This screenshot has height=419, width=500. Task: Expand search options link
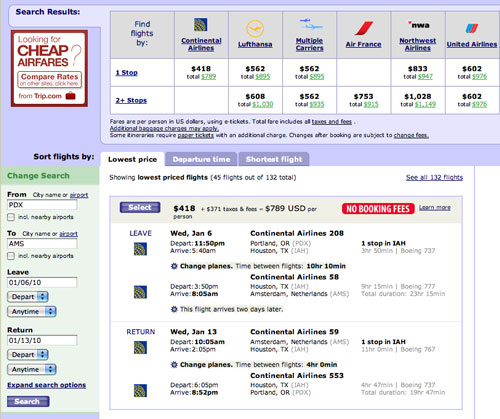pos(47,385)
